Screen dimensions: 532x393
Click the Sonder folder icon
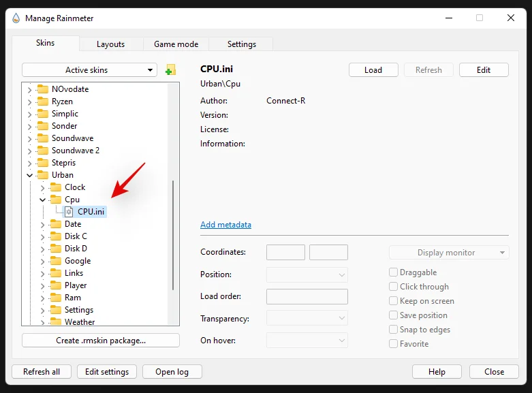tap(43, 125)
